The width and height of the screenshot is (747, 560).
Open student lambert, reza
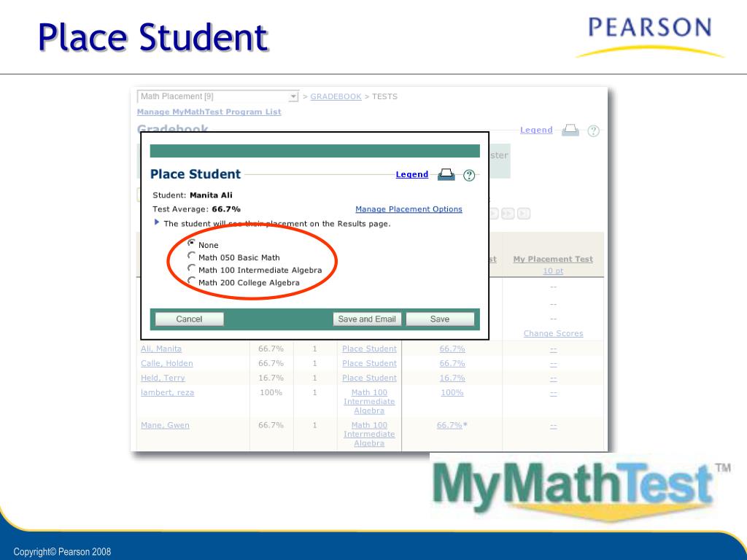coord(167,393)
